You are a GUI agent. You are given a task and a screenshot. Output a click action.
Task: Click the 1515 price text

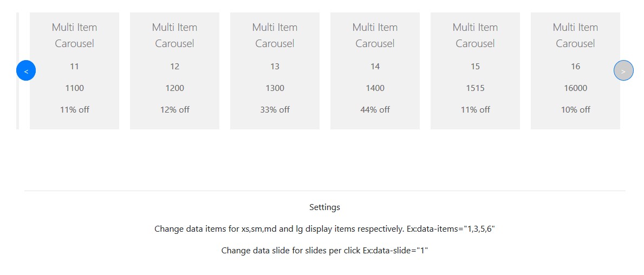(475, 88)
